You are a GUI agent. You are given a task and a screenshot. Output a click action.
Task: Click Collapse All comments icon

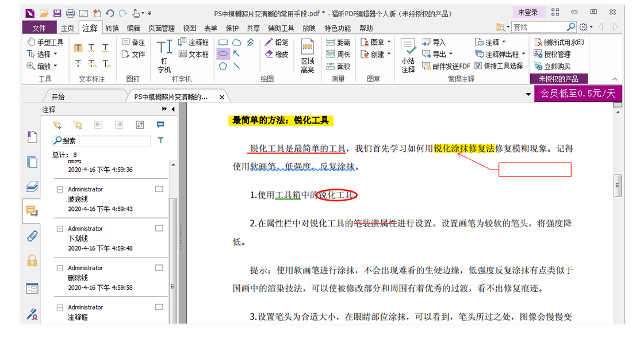coord(78,125)
